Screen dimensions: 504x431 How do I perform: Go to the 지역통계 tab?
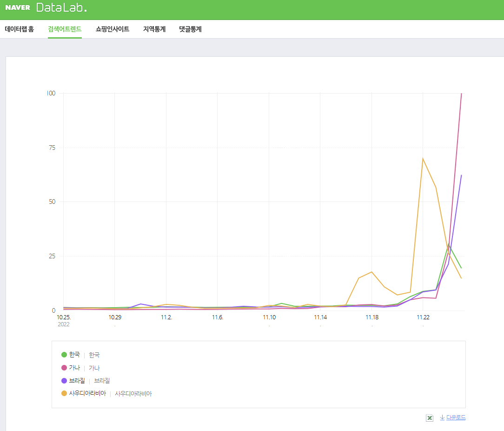pyautogui.click(x=154, y=29)
